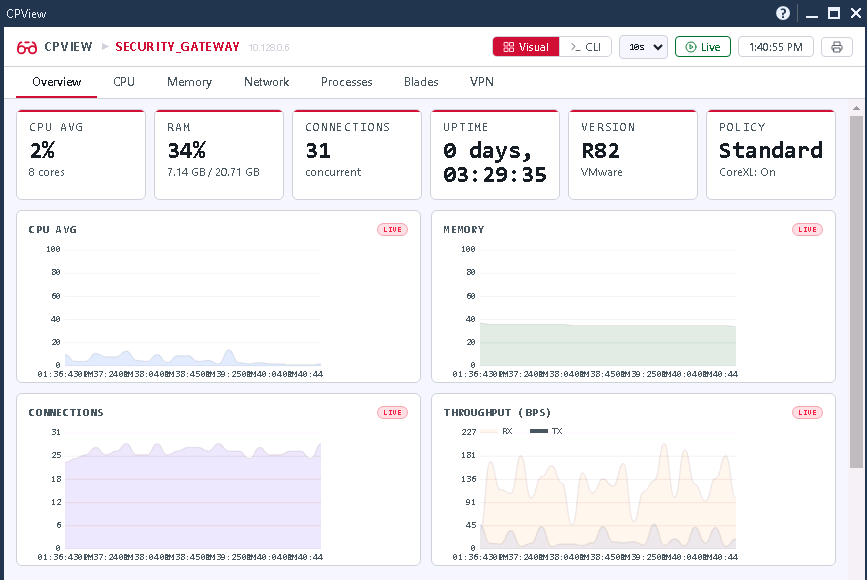The width and height of the screenshot is (867, 580).
Task: Open the help question mark icon
Action: click(x=783, y=13)
